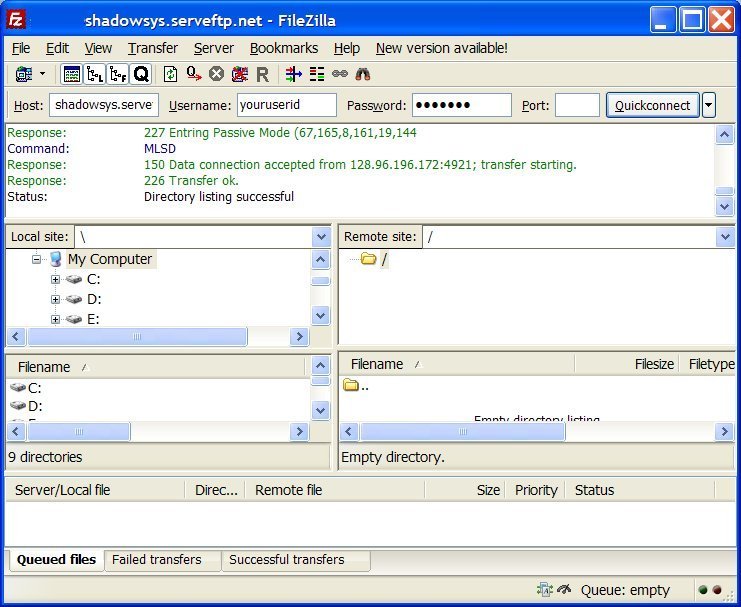Open the Quickconnect history dropdown arrow

[708, 105]
